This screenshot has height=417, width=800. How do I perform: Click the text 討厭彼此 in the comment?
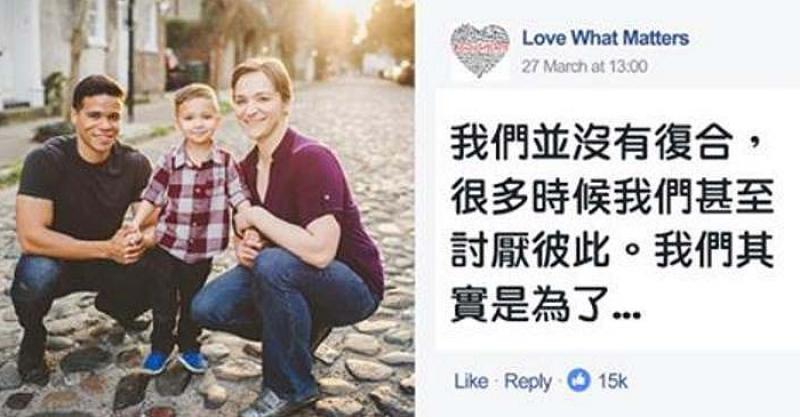[x=531, y=251]
